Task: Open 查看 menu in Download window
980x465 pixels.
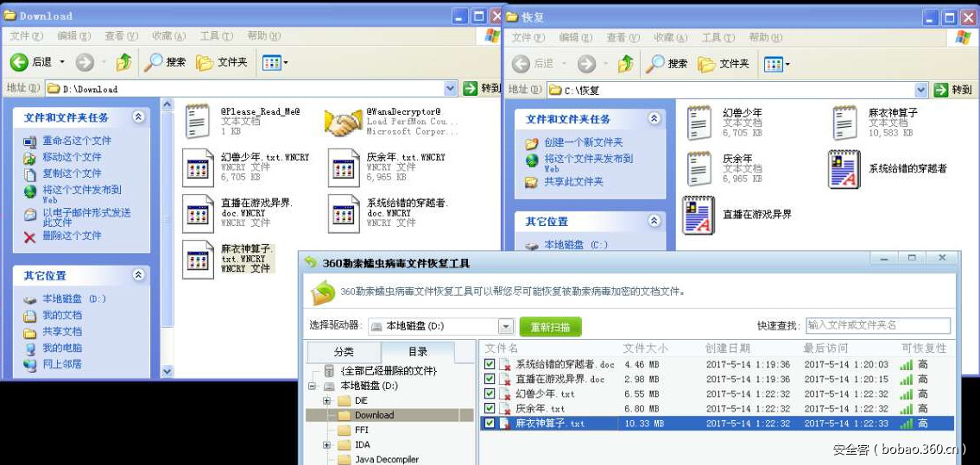Action: [x=122, y=36]
